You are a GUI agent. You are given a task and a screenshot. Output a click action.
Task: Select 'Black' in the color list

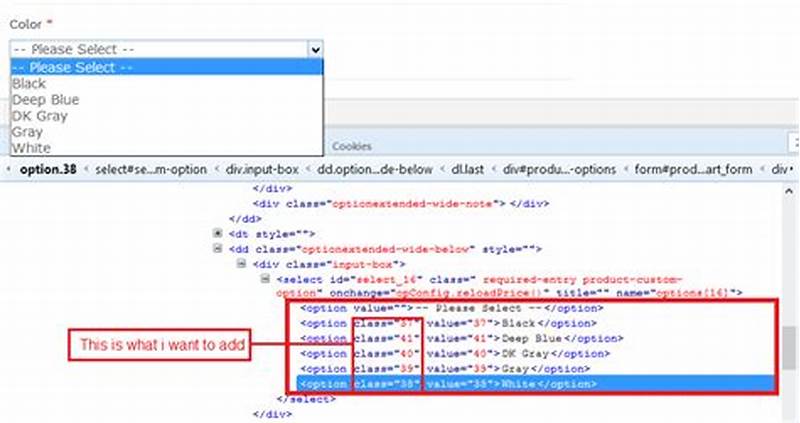167,83
